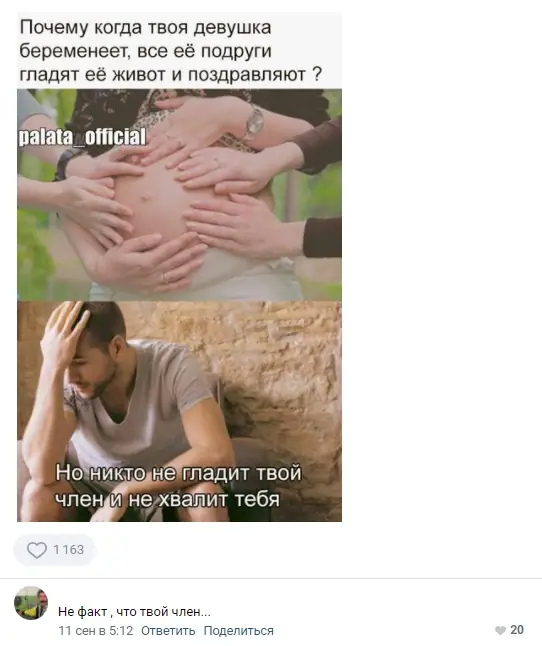542x646 pixels.
Task: Share the comment via Поделиться
Action: coord(238,630)
